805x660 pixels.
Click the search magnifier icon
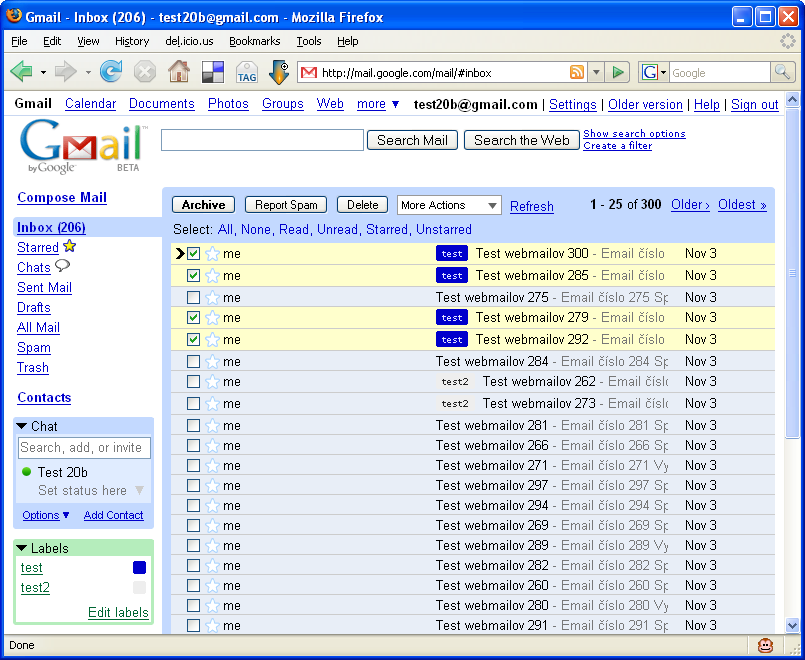pos(782,72)
